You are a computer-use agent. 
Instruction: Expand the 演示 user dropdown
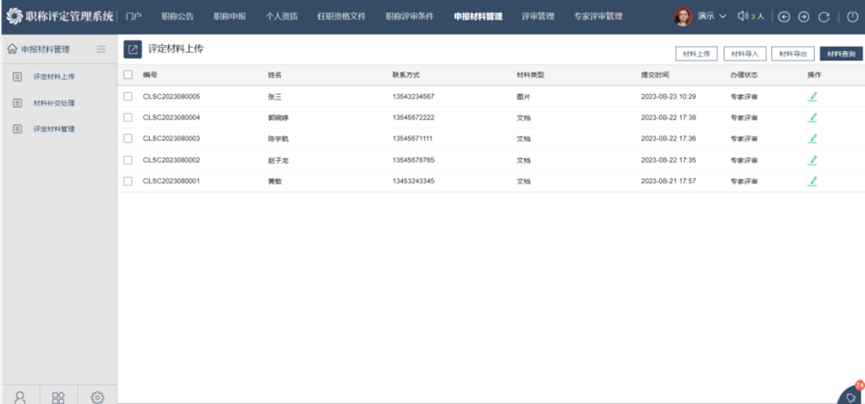point(712,17)
